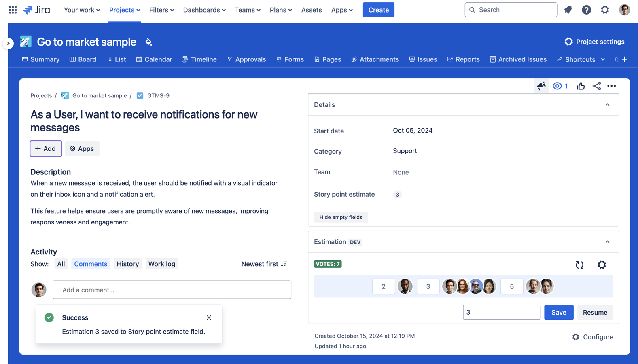
Task: Show All activity
Action: pyautogui.click(x=61, y=264)
